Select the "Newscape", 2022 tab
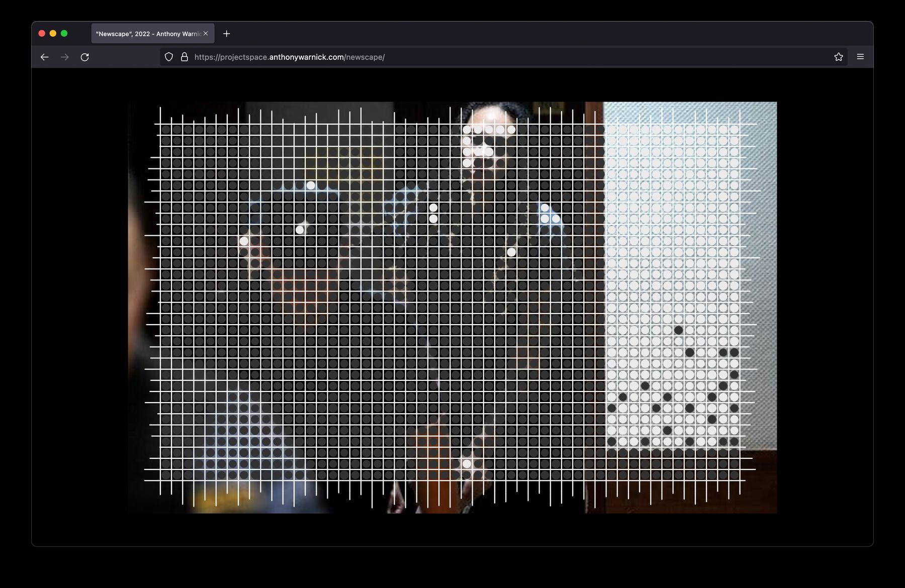This screenshot has width=905, height=588. (x=153, y=34)
